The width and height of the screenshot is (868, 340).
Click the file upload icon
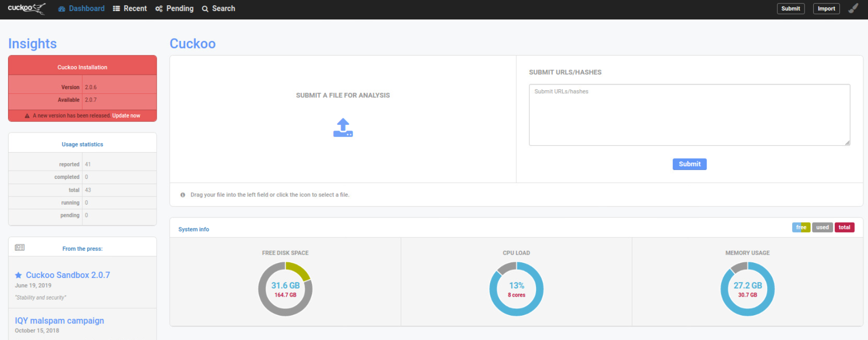pos(343,128)
